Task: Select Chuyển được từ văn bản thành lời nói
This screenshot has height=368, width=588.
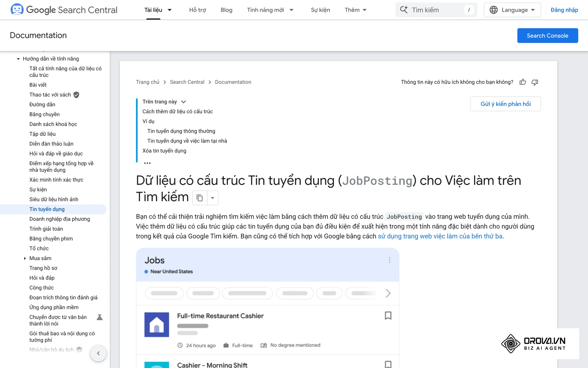Action: [58, 320]
